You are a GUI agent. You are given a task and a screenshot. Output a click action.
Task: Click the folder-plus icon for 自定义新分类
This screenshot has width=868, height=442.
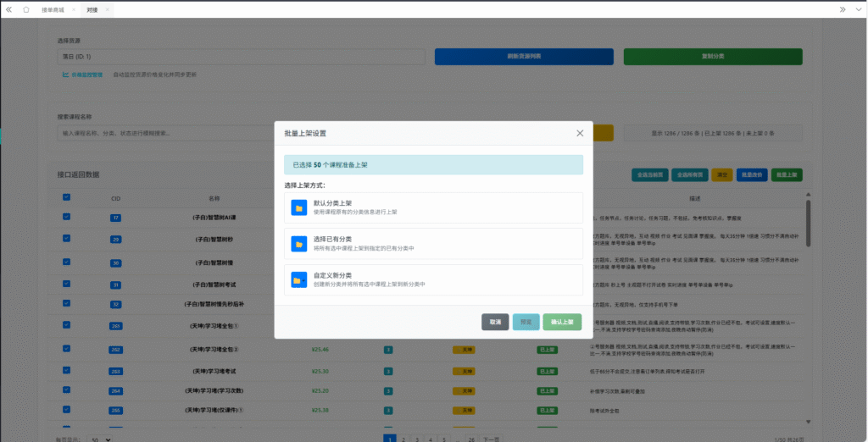tap(298, 279)
